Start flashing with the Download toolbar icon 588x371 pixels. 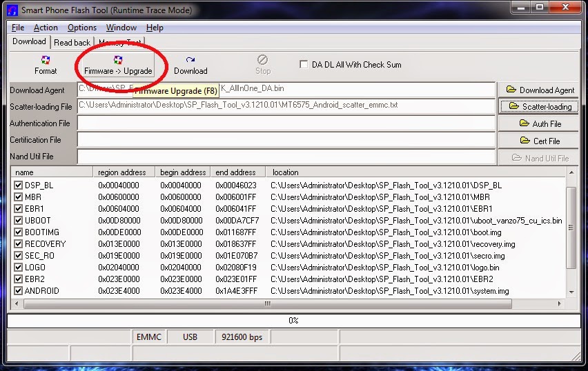click(190, 66)
